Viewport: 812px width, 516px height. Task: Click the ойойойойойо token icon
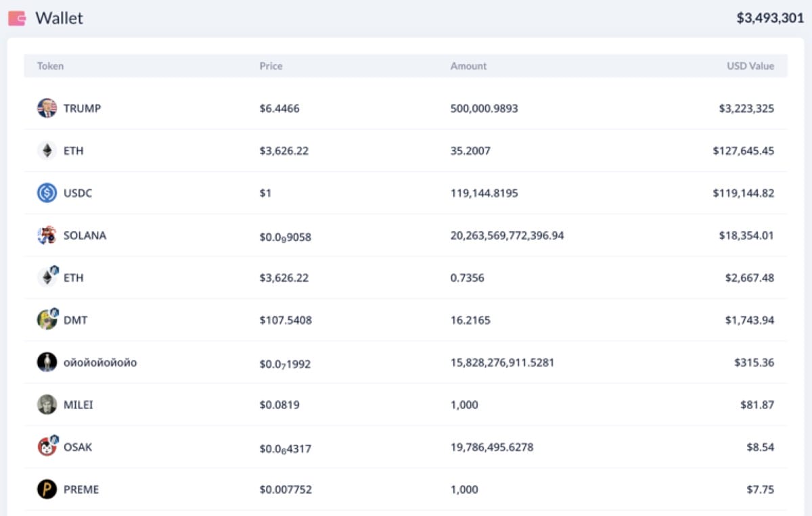tap(47, 362)
